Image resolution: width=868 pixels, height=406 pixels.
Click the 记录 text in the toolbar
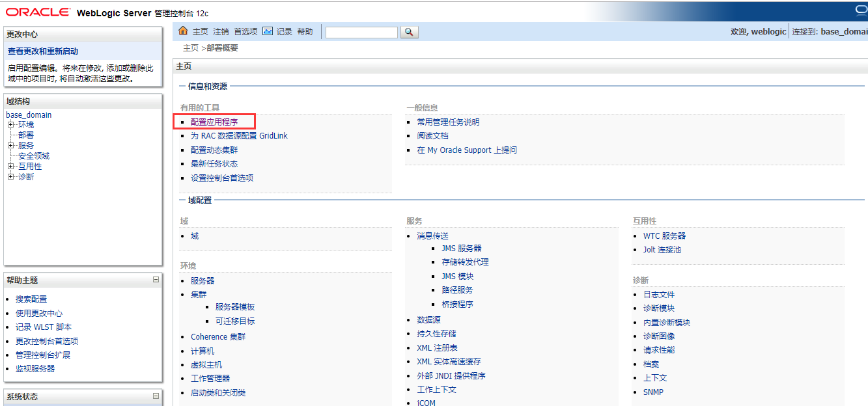(285, 32)
